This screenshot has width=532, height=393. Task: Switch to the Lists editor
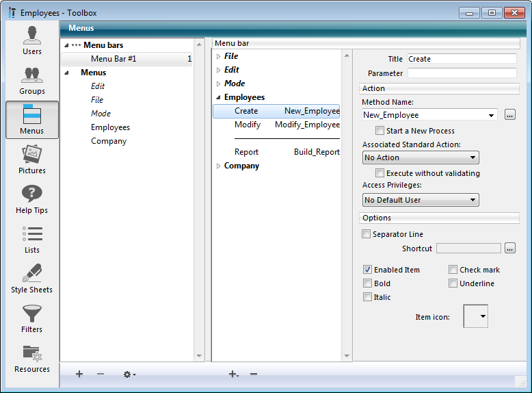pos(32,239)
